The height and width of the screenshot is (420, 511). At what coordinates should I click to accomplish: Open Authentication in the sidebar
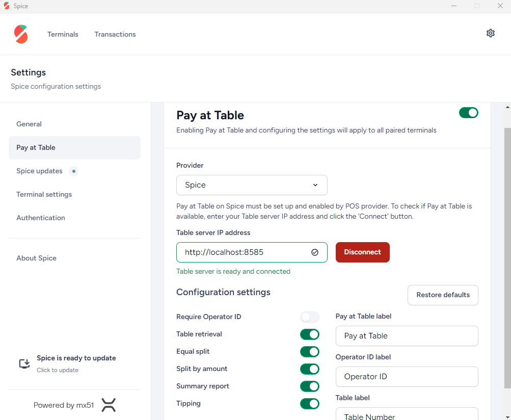pyautogui.click(x=74, y=218)
